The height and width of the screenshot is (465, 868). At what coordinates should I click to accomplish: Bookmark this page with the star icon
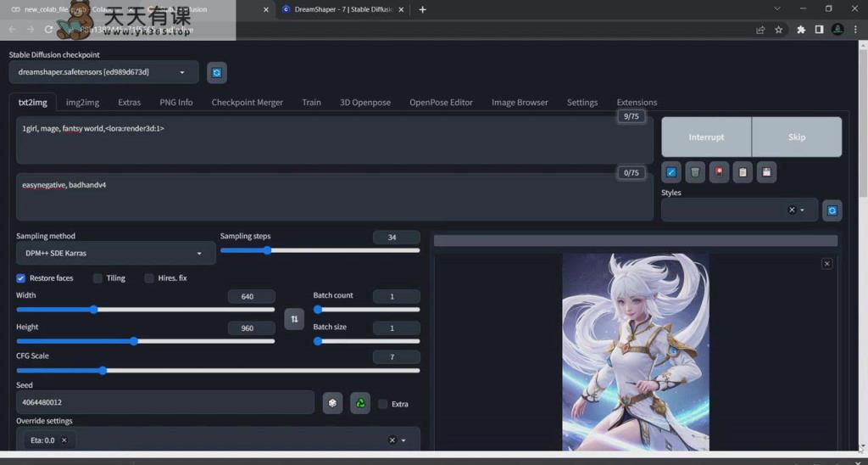[778, 30]
